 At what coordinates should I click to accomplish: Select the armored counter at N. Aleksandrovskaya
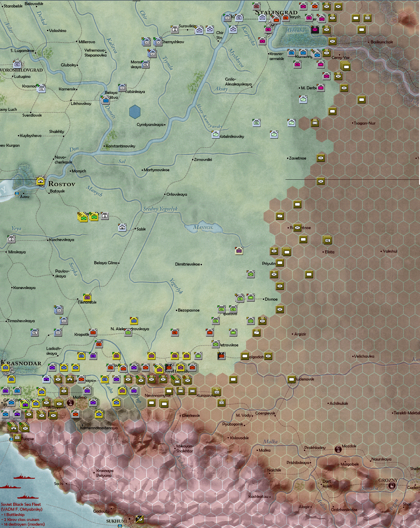128,332
